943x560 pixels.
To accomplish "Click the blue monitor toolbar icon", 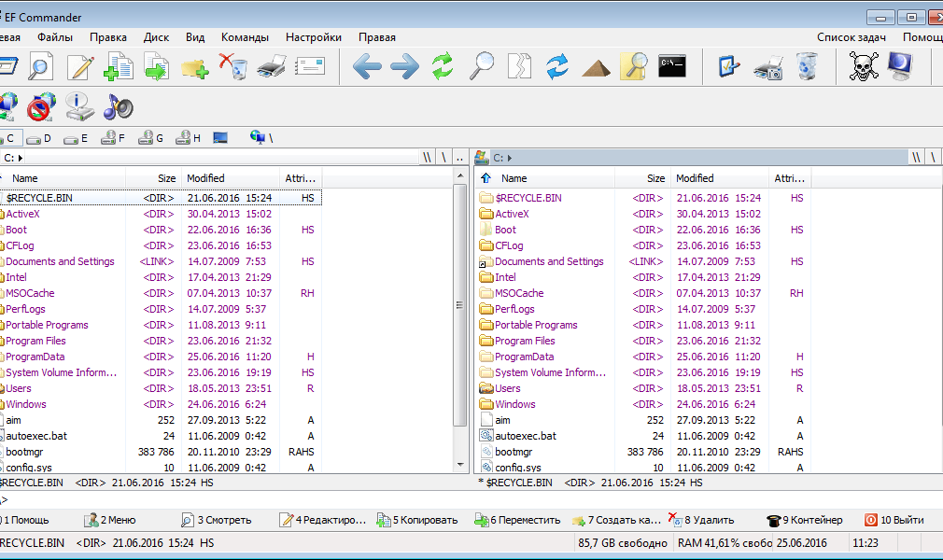I will pyautogui.click(x=900, y=65).
